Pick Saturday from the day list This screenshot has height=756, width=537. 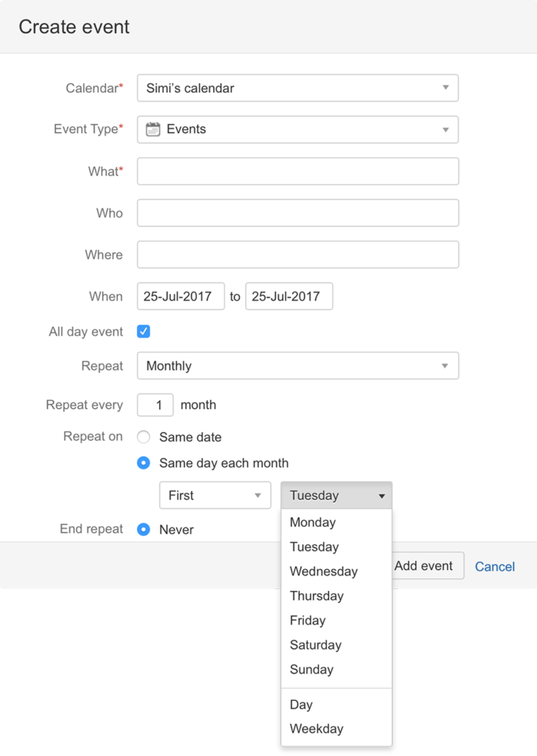click(315, 645)
